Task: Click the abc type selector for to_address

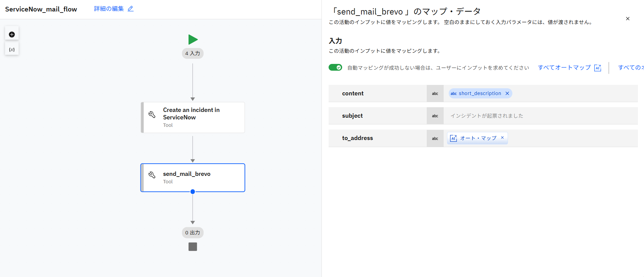Action: [x=435, y=138]
